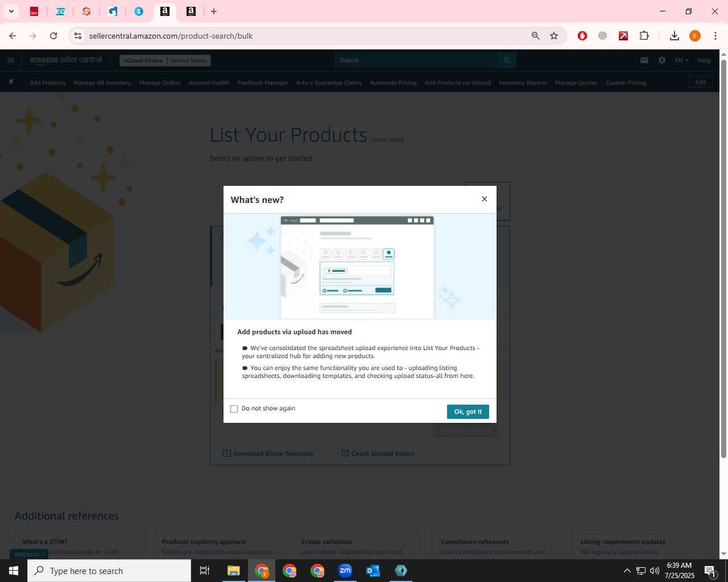Open the Chrome profile avatar E

[x=695, y=36]
